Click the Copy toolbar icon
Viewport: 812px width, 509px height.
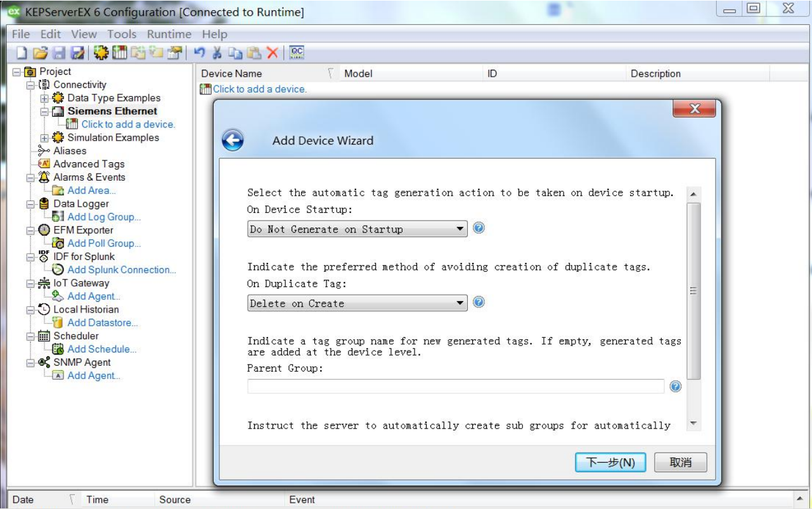pyautogui.click(x=236, y=53)
